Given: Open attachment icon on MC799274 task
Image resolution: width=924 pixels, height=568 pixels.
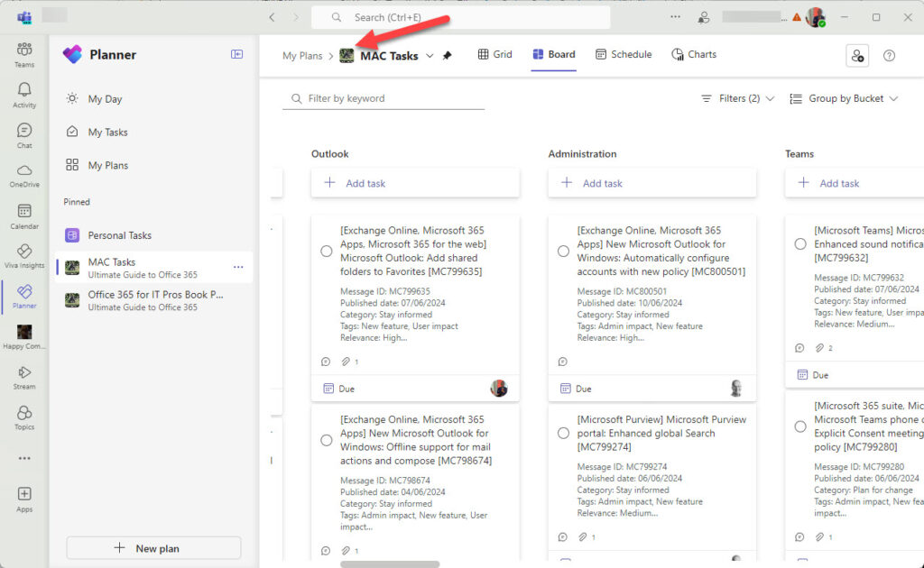Looking at the screenshot, I should point(583,536).
